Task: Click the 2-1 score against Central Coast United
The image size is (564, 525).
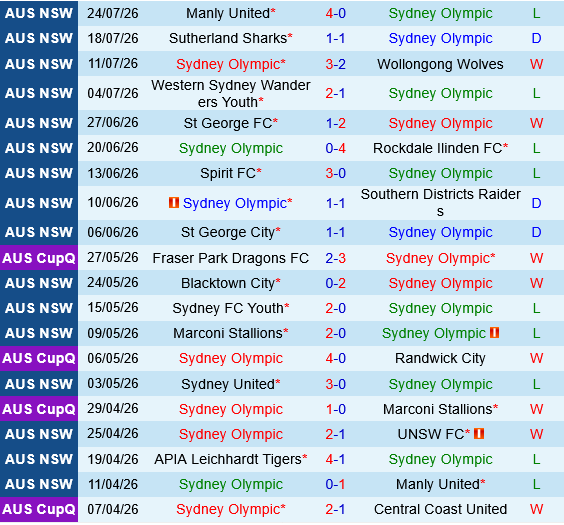Action: (x=336, y=509)
